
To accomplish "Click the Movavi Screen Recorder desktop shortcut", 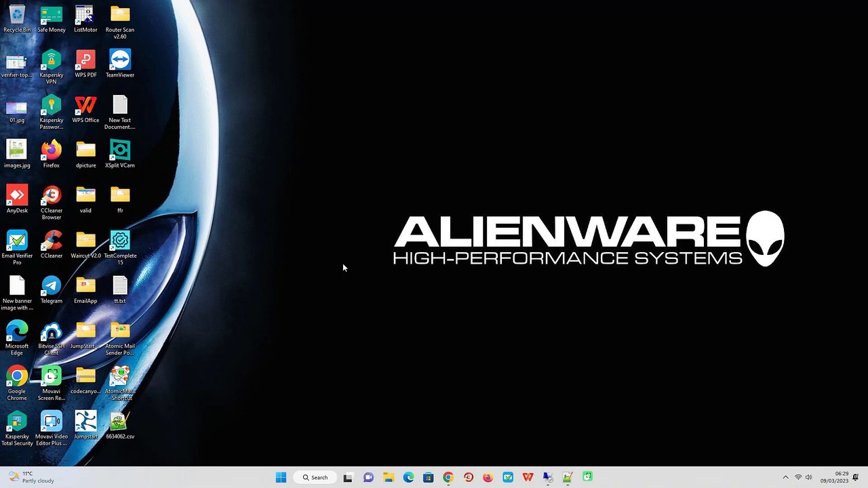I will point(52,384).
